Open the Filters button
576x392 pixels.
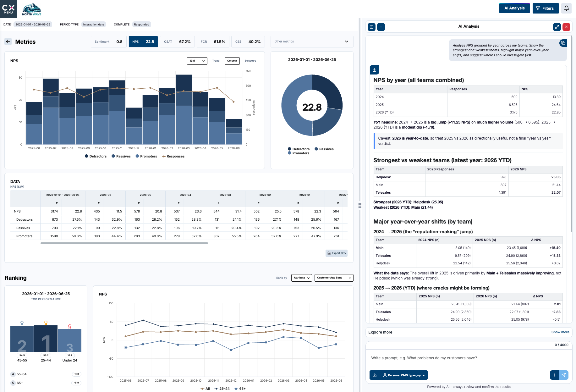[546, 8]
